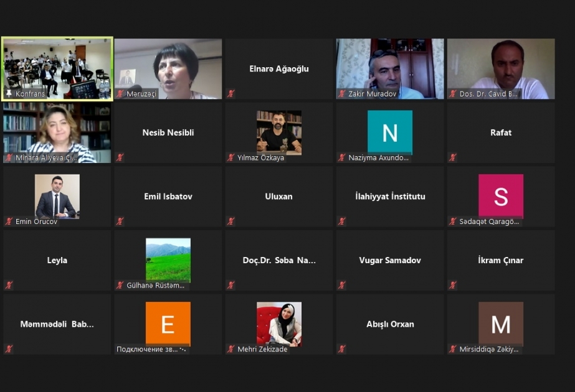Select the Konfrans conference room video

[x=57, y=68]
